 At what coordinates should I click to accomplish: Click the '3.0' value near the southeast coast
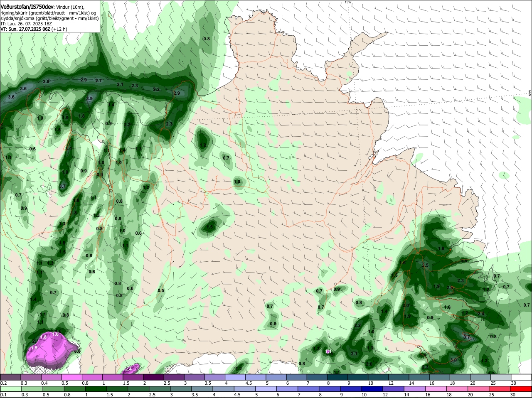453,360
